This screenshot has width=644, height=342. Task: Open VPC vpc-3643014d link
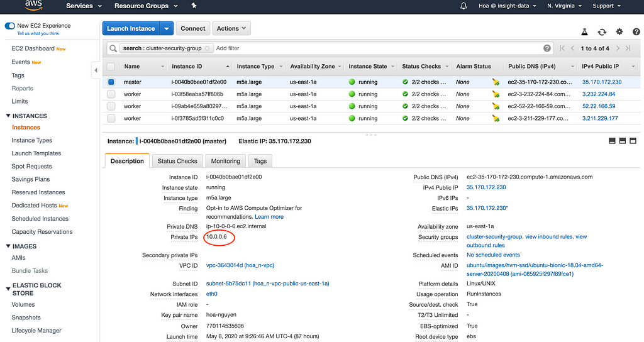point(240,265)
